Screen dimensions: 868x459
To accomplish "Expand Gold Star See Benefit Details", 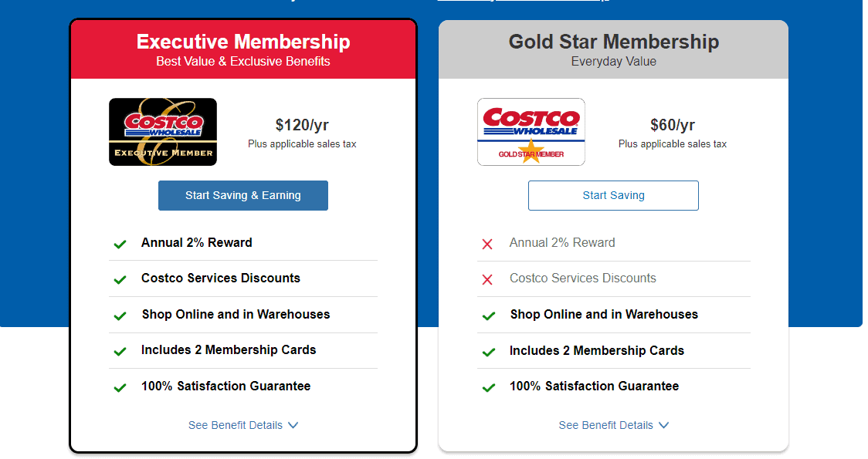I will coord(614,425).
